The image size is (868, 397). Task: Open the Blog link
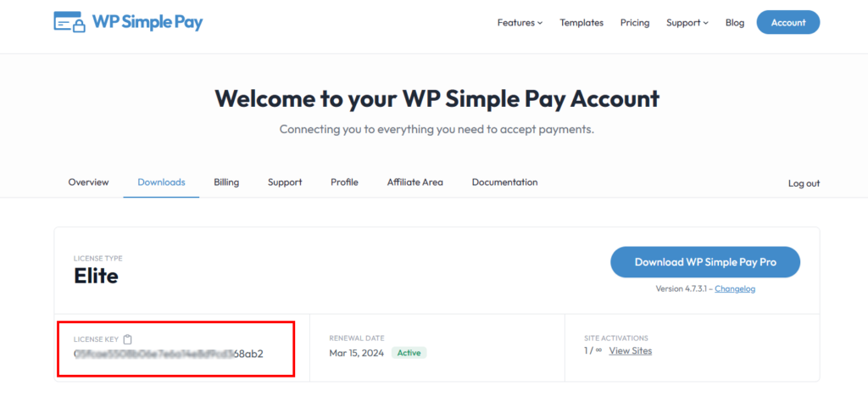click(x=735, y=23)
